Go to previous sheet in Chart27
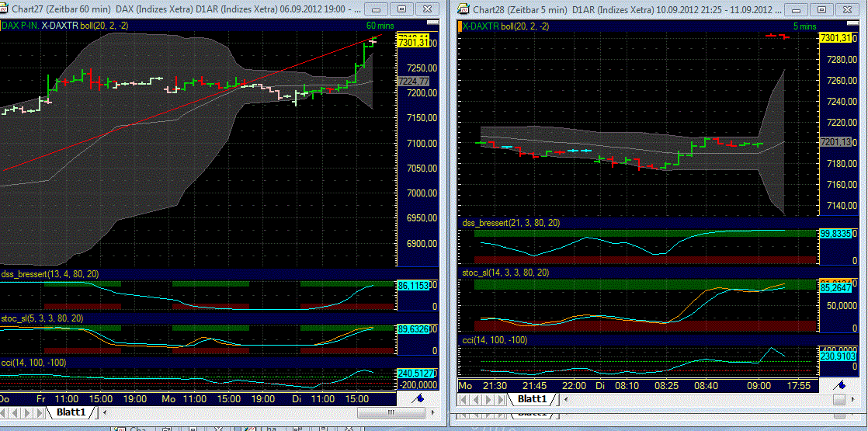 [x=13, y=412]
